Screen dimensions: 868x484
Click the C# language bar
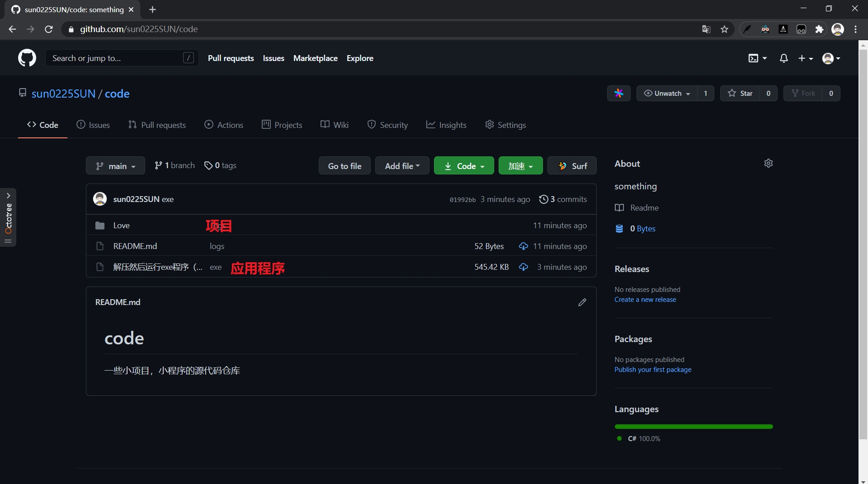pyautogui.click(x=693, y=427)
